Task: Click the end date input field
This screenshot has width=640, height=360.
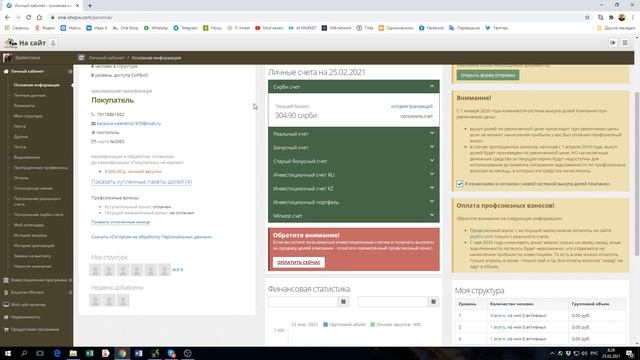Action: pos(393,302)
